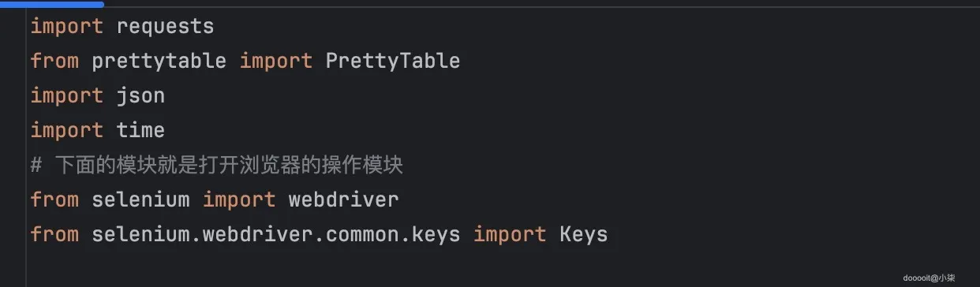Click the Chinese comment line
Image resolution: width=980 pixels, height=287 pixels.
[x=217, y=166]
